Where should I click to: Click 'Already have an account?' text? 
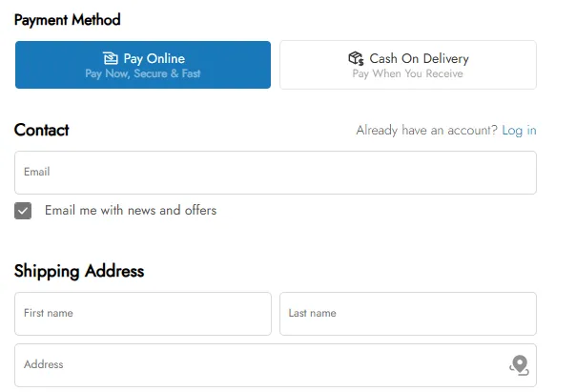(426, 131)
